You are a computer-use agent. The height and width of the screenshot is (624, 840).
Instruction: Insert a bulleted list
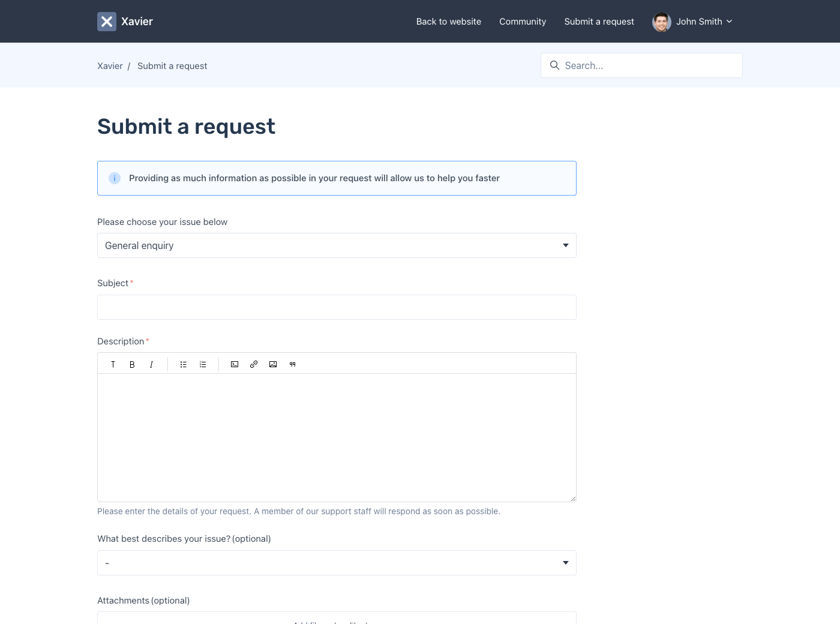[x=184, y=364]
